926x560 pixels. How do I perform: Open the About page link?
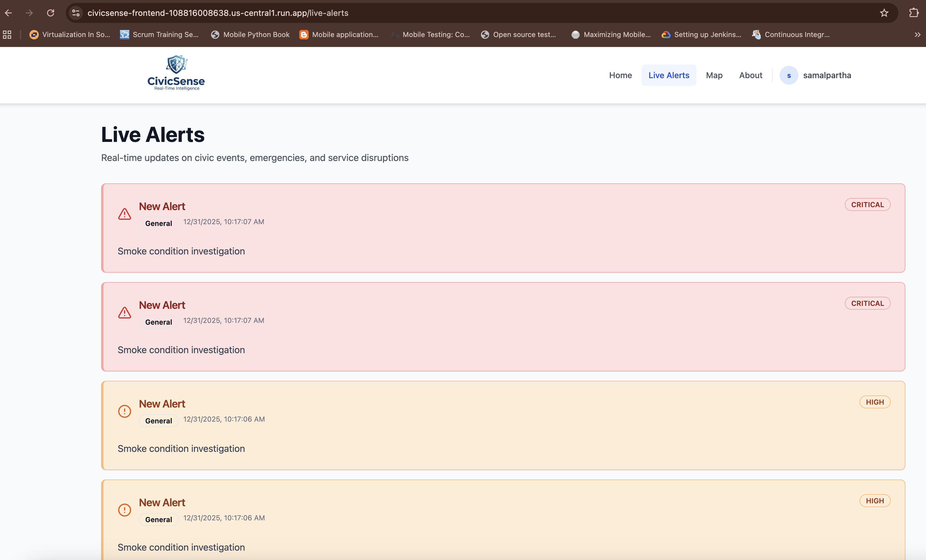coord(751,76)
